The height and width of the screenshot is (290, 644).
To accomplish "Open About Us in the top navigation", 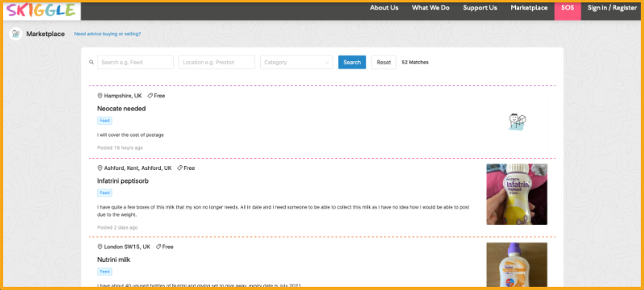I will point(384,8).
